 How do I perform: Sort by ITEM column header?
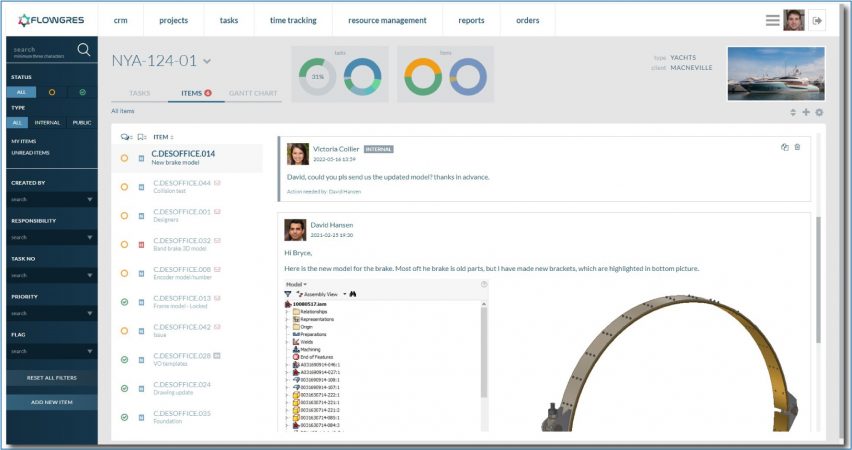point(163,137)
